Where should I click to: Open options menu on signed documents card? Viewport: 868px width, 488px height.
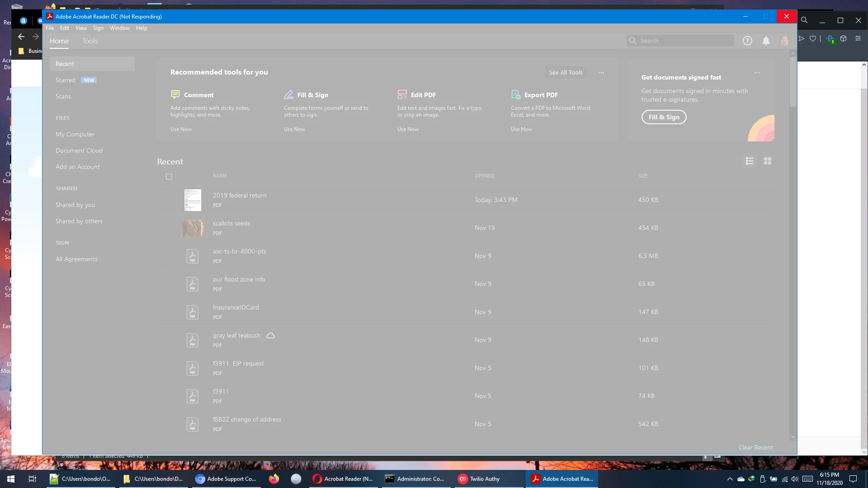757,72
